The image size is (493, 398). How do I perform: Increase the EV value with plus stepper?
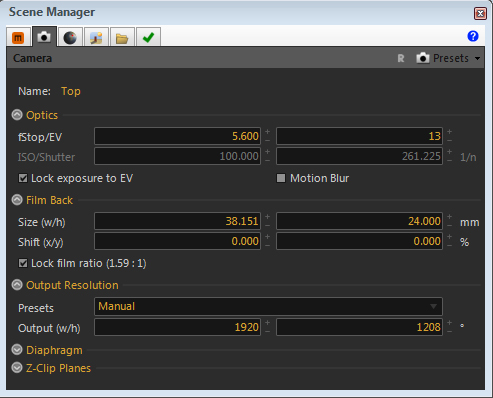tap(449, 132)
